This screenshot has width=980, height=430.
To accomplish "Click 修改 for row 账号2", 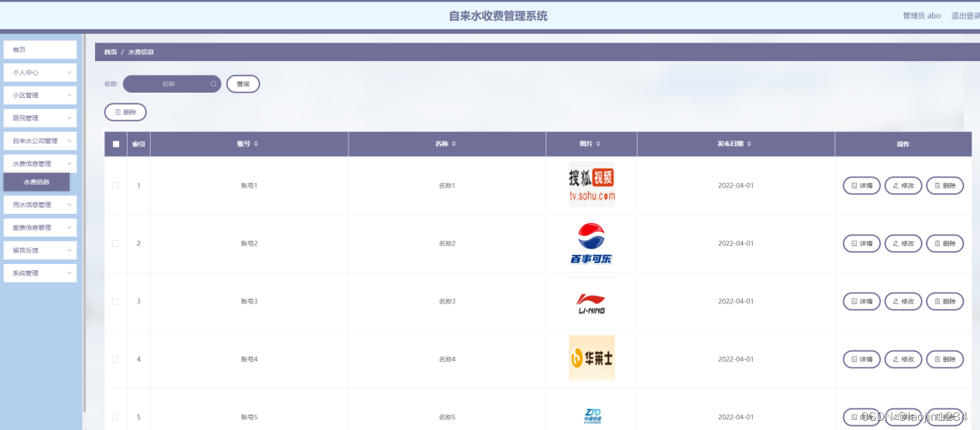I will pyautogui.click(x=903, y=243).
